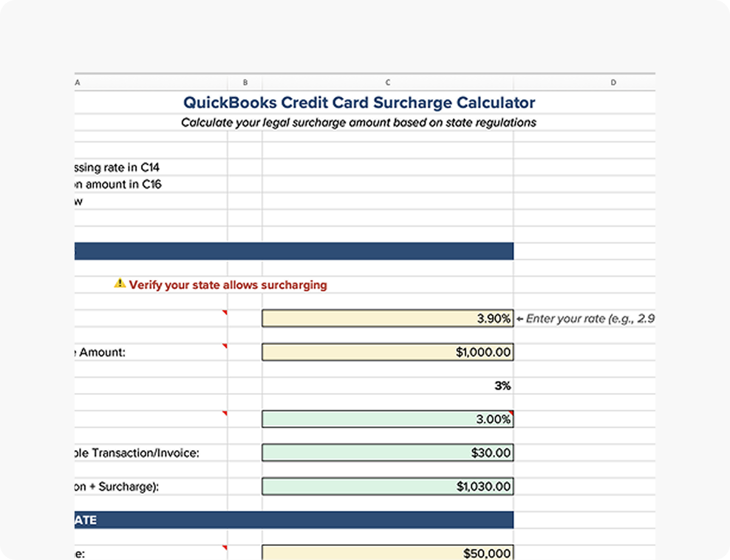Select the 3.90% rate input cell

click(387, 318)
